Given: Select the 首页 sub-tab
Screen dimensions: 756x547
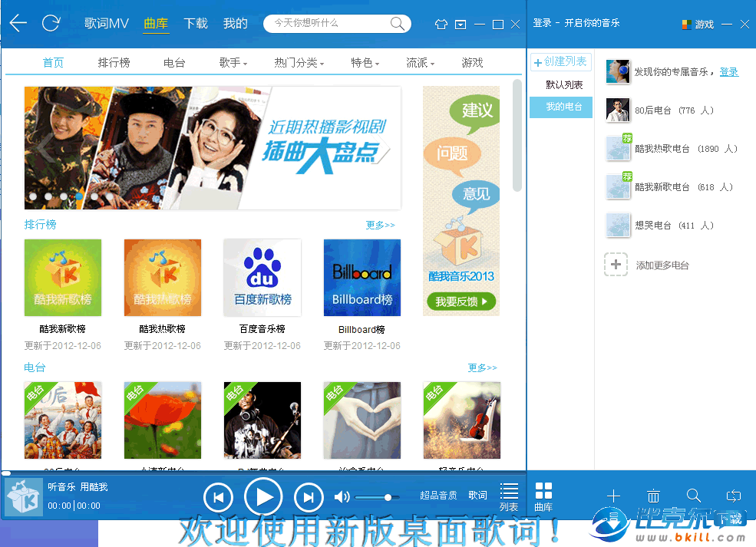Looking at the screenshot, I should click(53, 63).
